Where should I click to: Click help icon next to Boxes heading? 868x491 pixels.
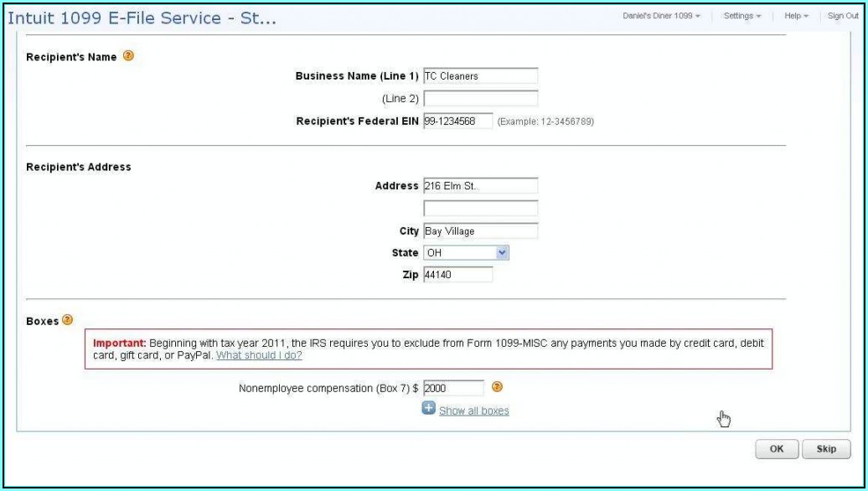pyautogui.click(x=67, y=320)
